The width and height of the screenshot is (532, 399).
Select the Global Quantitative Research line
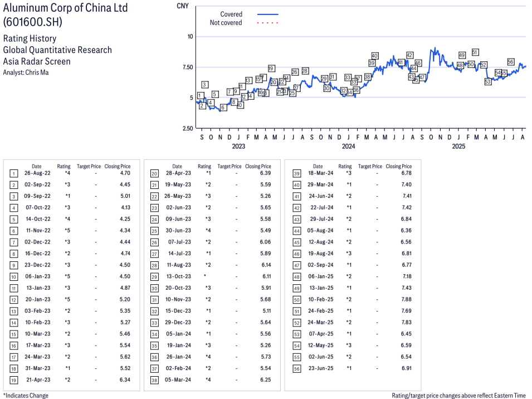(x=57, y=50)
